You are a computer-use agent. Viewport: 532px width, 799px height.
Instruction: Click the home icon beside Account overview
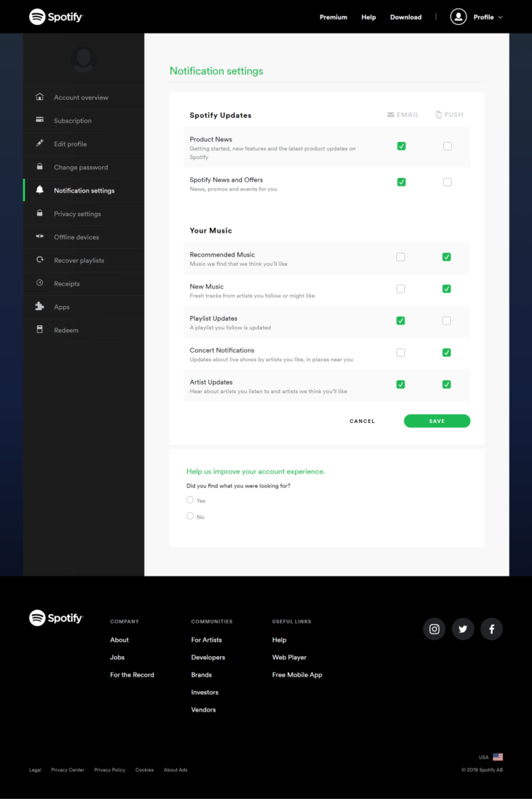point(39,98)
